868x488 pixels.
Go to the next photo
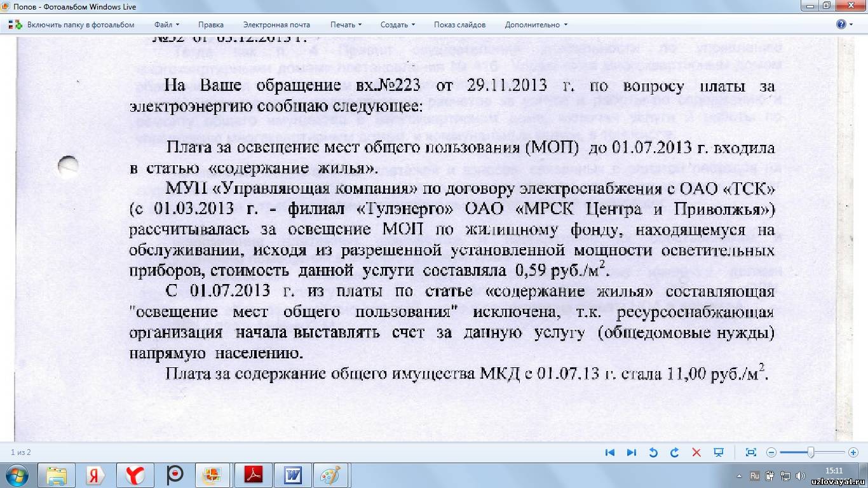631,452
